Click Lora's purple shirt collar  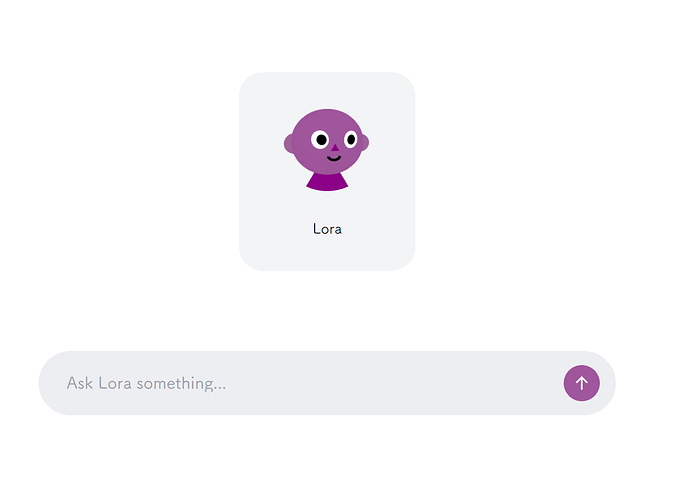tap(327, 182)
